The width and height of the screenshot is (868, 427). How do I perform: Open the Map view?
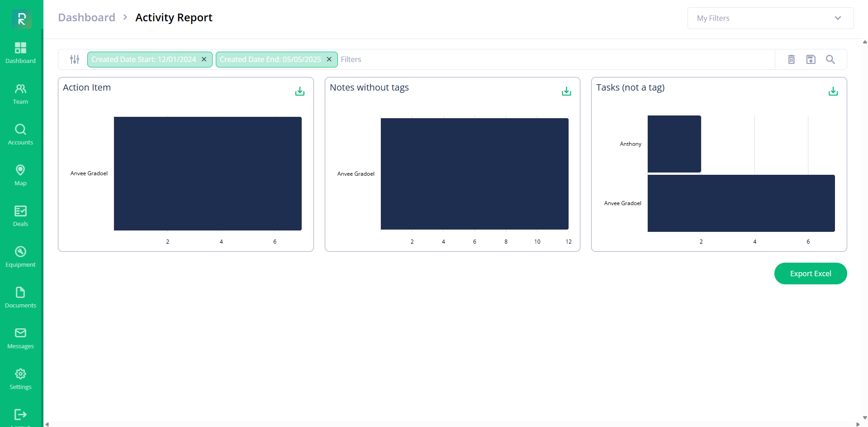tap(20, 175)
